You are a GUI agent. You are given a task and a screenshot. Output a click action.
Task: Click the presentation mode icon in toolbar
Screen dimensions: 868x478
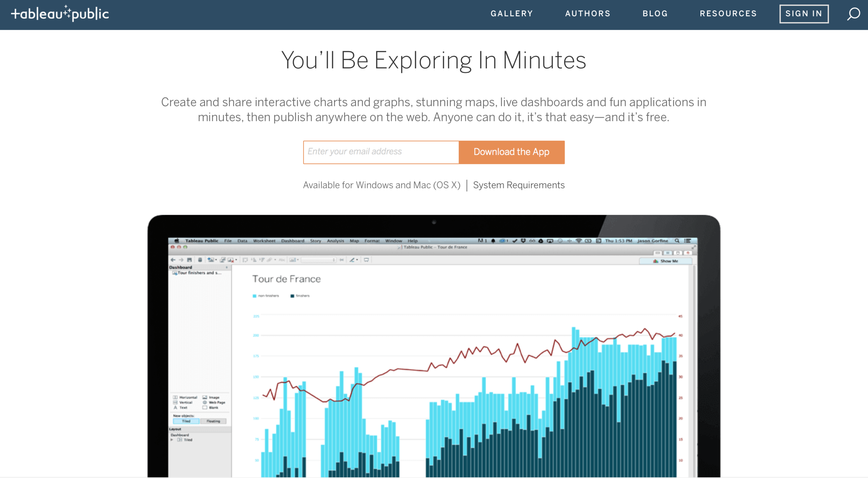click(x=366, y=260)
